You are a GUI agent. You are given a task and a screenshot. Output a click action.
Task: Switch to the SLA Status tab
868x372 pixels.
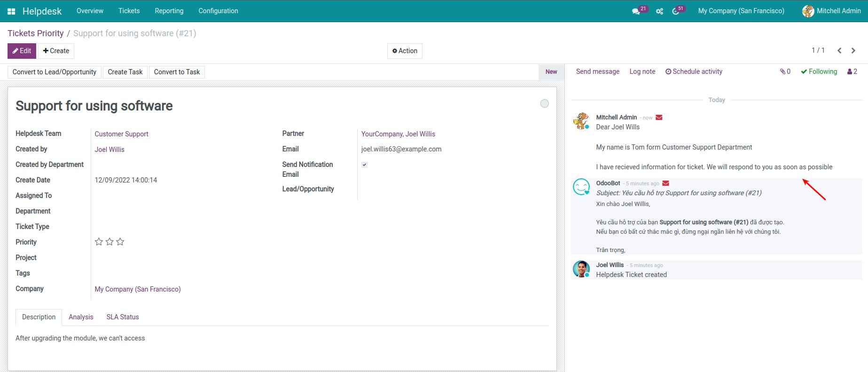click(x=122, y=317)
